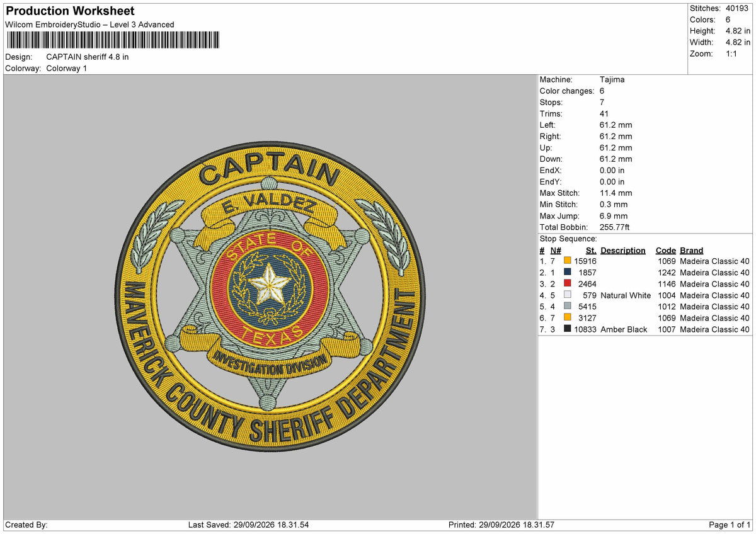Select the 'EndX:' label

pyautogui.click(x=551, y=170)
